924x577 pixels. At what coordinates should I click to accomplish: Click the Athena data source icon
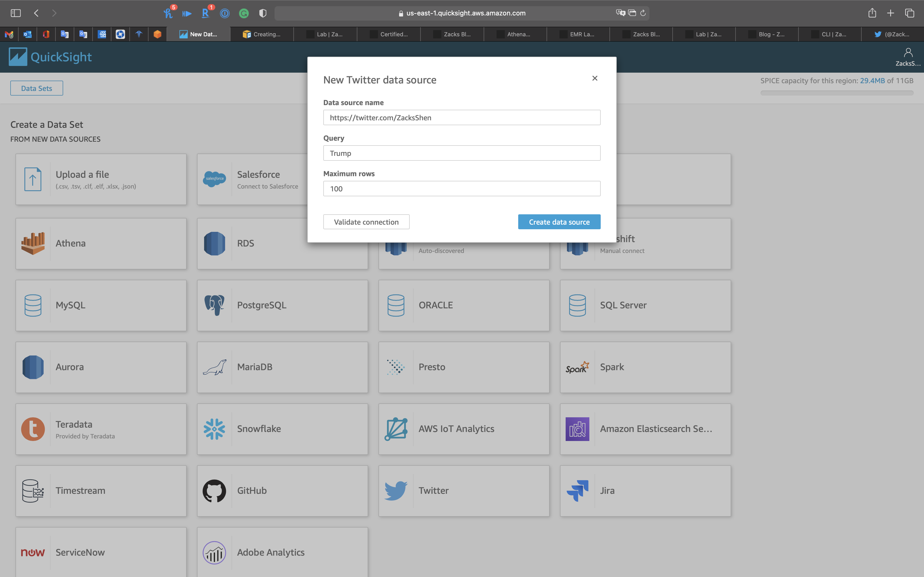[x=33, y=243]
